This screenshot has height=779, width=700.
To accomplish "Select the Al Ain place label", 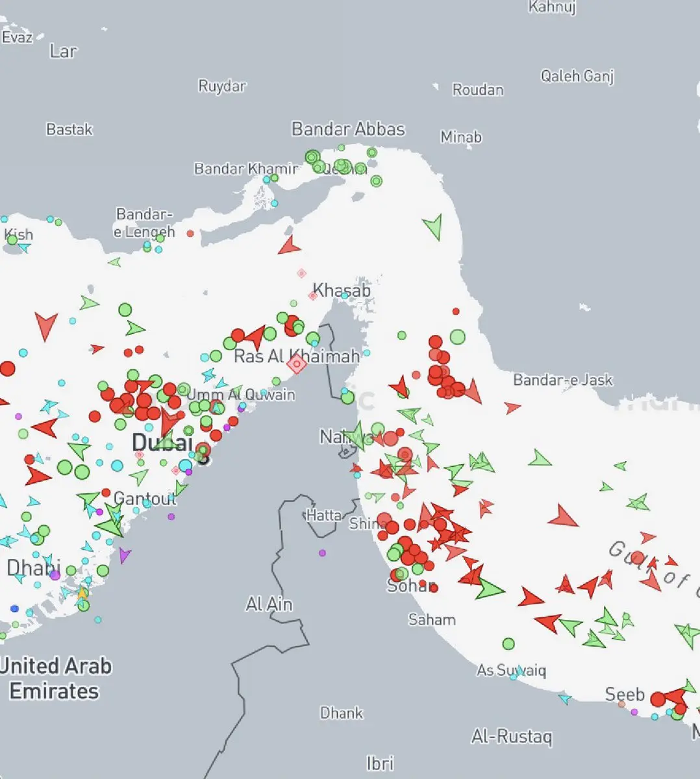I will click(269, 604).
